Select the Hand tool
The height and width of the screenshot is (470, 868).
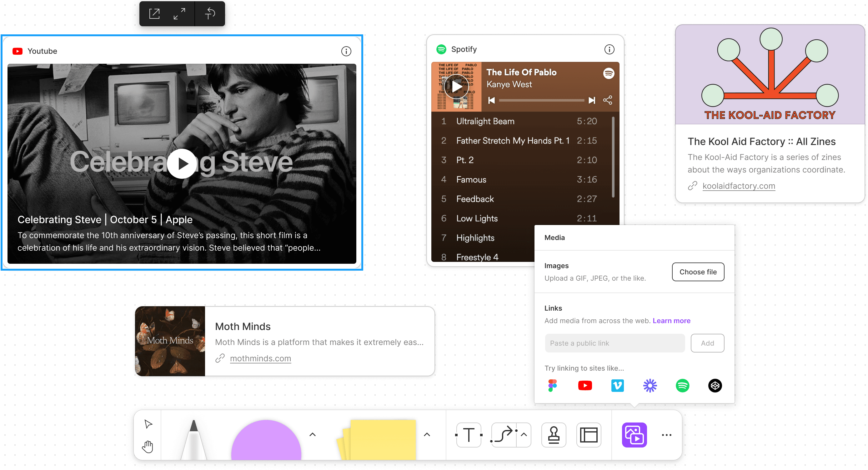(x=148, y=447)
